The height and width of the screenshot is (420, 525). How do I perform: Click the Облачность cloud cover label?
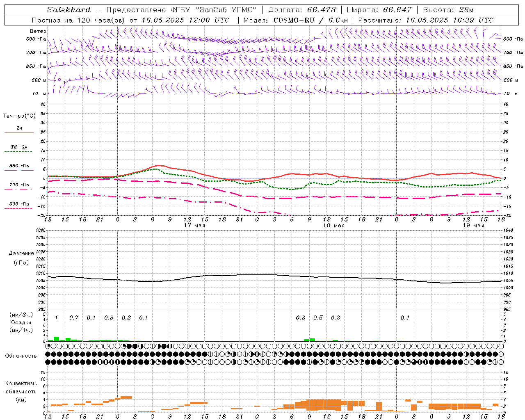(21, 356)
